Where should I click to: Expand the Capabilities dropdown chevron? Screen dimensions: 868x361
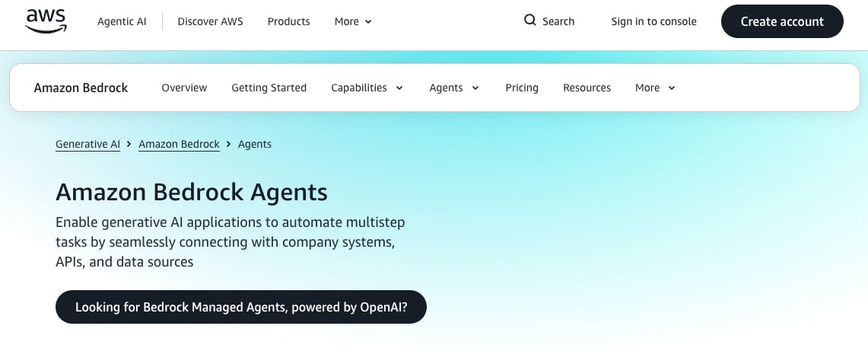click(x=399, y=88)
